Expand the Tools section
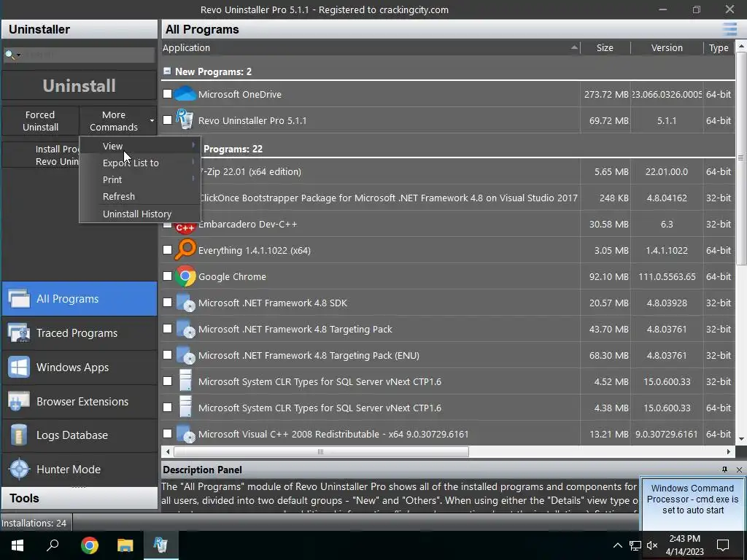Image resolution: width=747 pixels, height=560 pixels. (x=79, y=498)
